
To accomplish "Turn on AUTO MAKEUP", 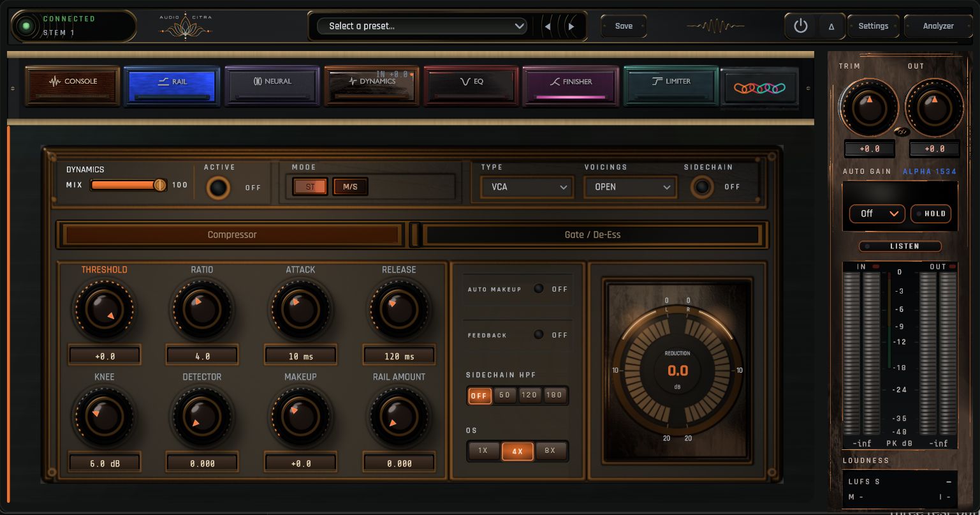I will click(539, 288).
